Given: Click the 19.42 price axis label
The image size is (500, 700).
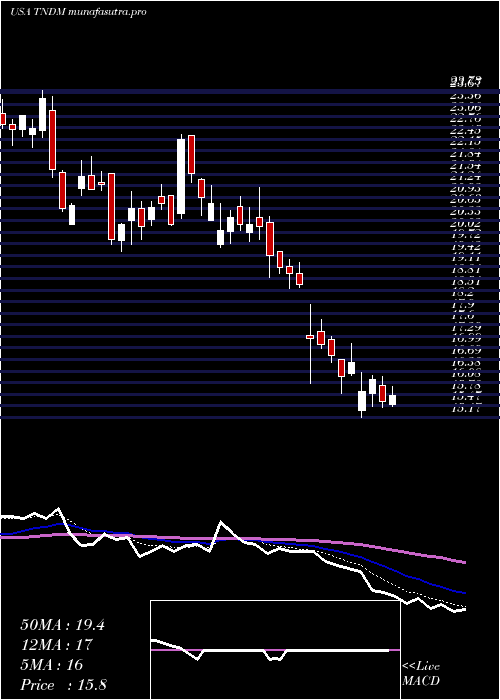Looking at the screenshot, I should 466,246.
